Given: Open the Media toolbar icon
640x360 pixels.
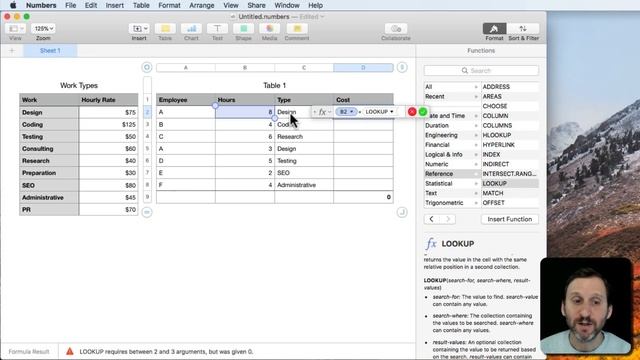Looking at the screenshot, I should click(269, 29).
